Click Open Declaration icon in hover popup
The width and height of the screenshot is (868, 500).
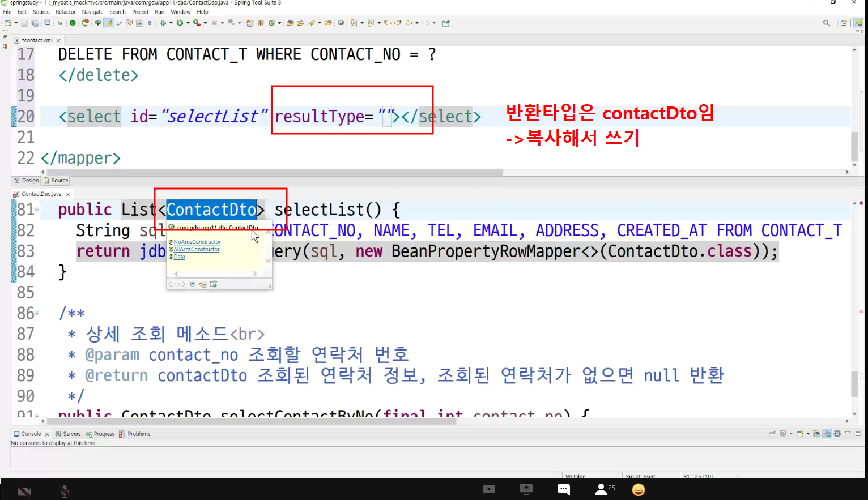click(202, 284)
